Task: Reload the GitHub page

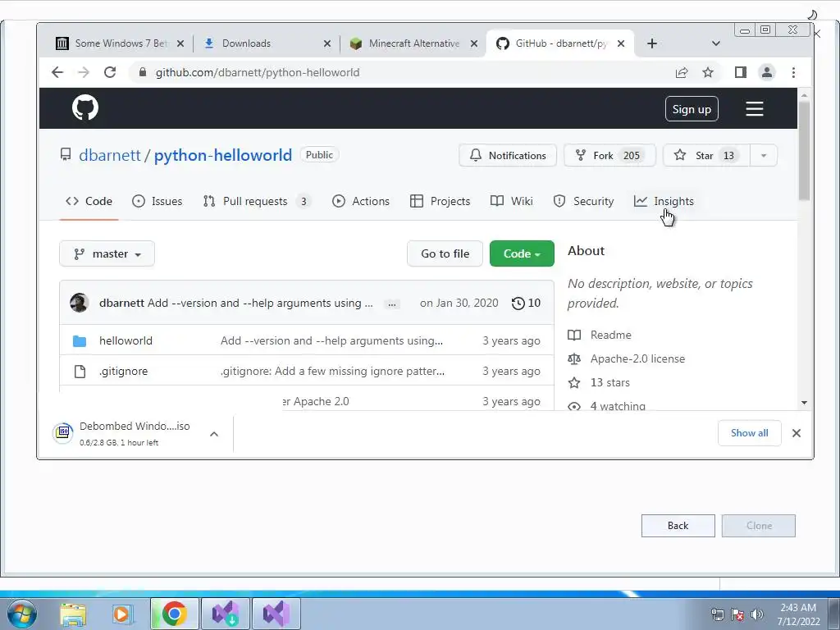Action: [110, 72]
